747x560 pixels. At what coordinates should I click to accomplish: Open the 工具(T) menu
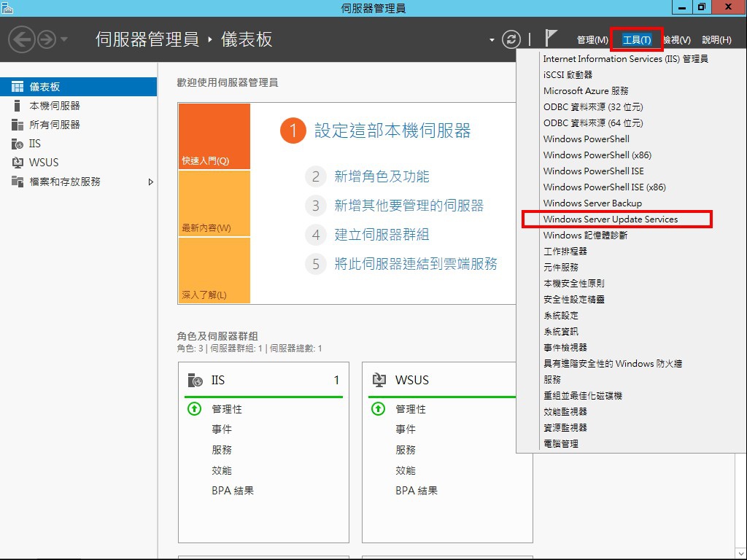click(x=636, y=40)
